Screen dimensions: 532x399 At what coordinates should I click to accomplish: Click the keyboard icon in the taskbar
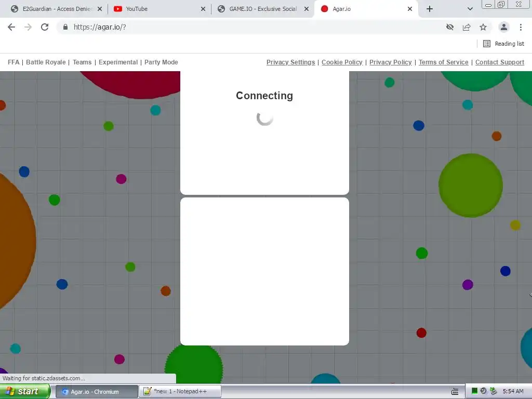[x=455, y=392]
